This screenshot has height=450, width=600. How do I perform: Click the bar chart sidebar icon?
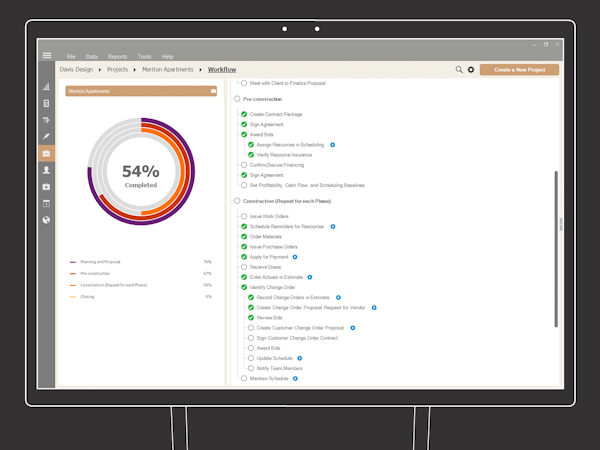click(47, 87)
